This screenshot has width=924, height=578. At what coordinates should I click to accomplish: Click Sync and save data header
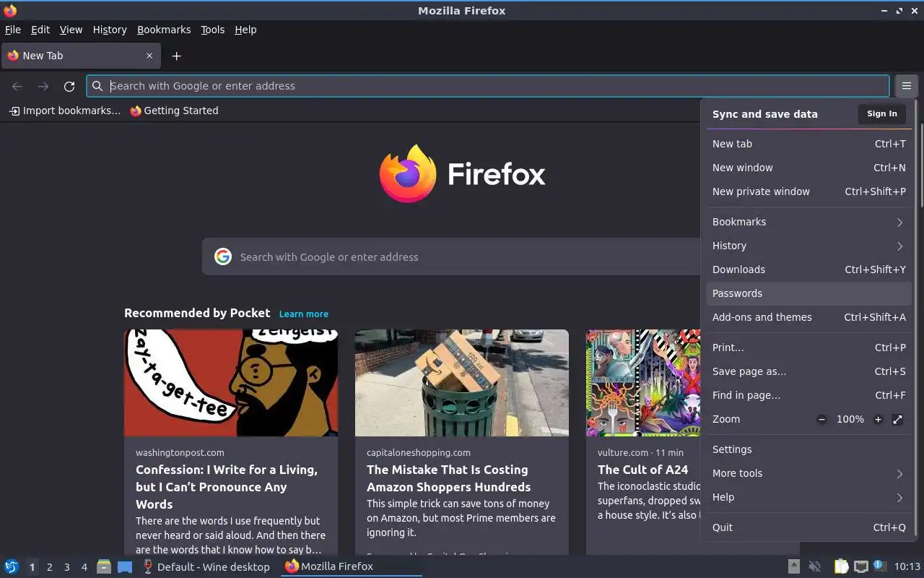765,114
